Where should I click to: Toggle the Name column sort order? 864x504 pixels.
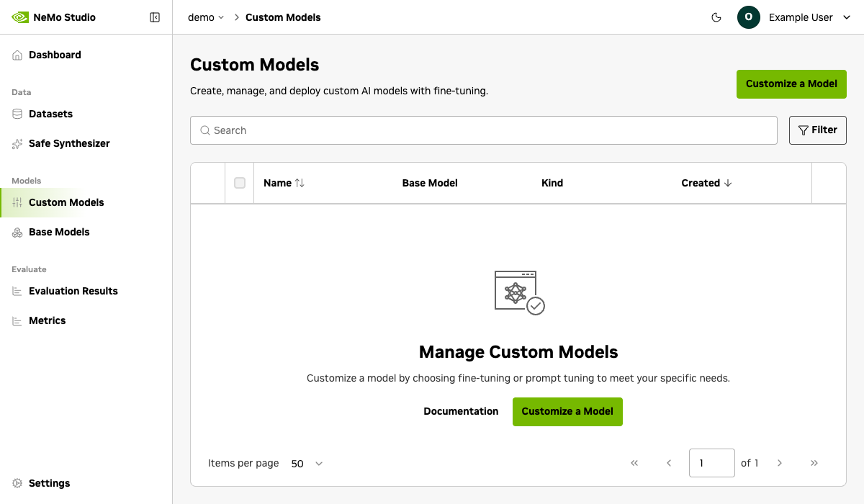point(299,183)
